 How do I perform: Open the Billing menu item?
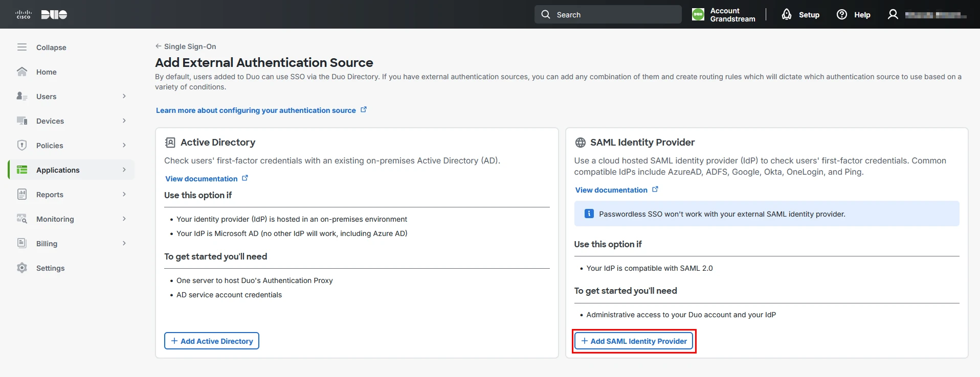[71, 243]
